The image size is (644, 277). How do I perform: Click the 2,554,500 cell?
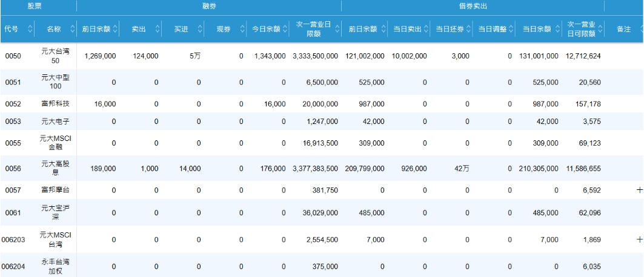322,240
